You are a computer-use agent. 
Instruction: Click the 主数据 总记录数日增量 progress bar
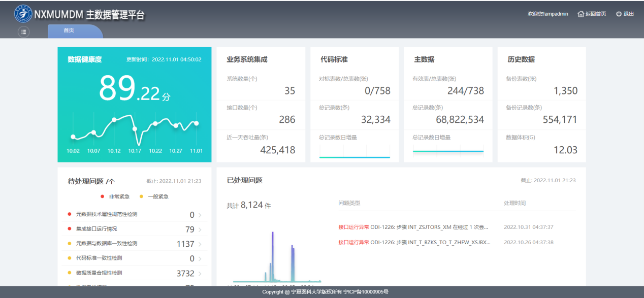pyautogui.click(x=448, y=151)
